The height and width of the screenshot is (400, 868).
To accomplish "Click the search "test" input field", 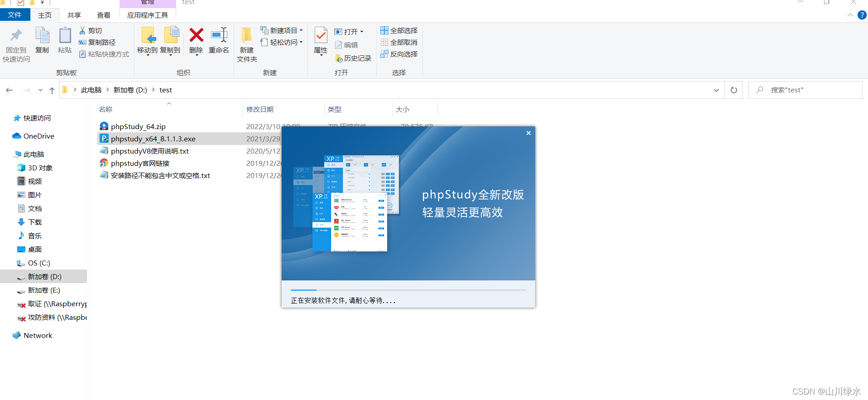I will click(x=805, y=90).
